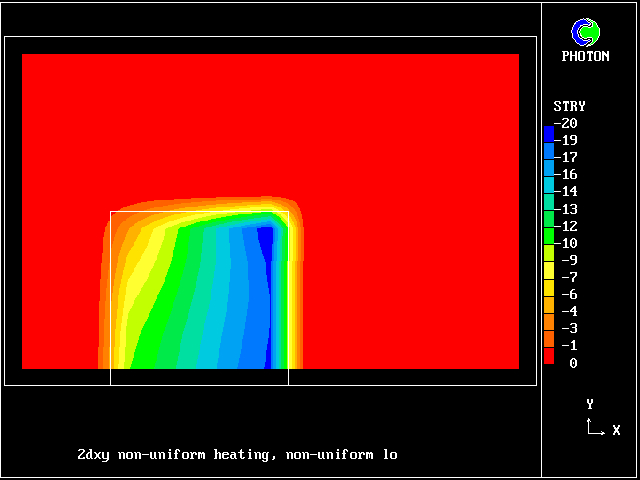Image resolution: width=640 pixels, height=480 pixels.
Task: Pick the green legend swatch beside value 12
Action: coord(548,226)
